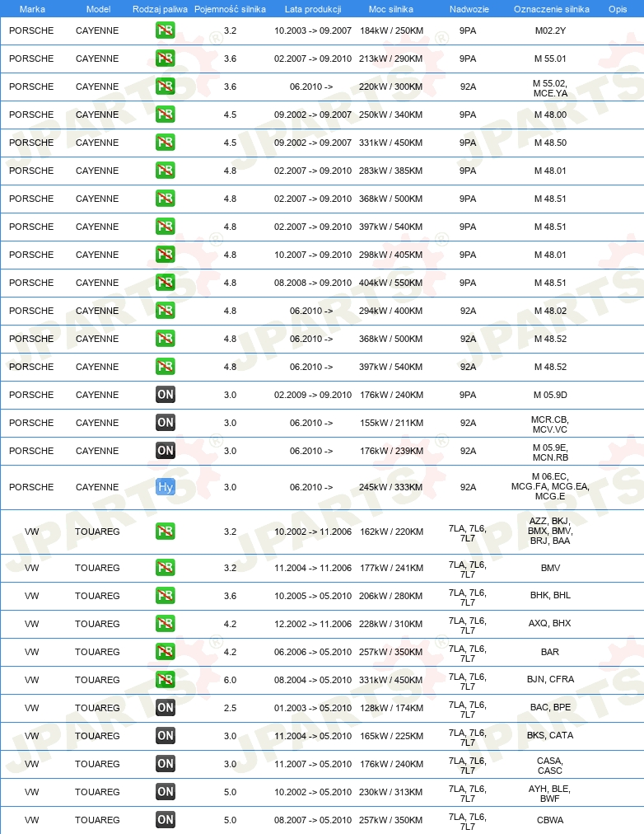Select production dates 11.2004 -> 11.2006
The height and width of the screenshot is (834, 644).
click(x=313, y=568)
